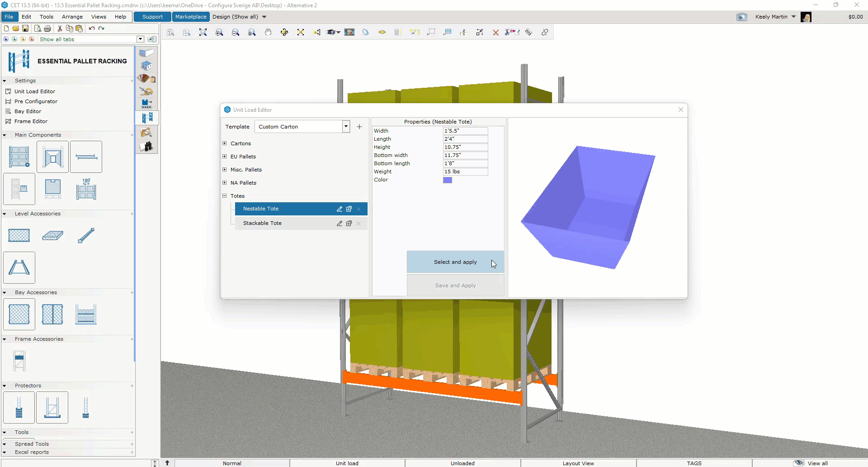Click the Weight input field
The height and width of the screenshot is (467, 868).
point(466,172)
